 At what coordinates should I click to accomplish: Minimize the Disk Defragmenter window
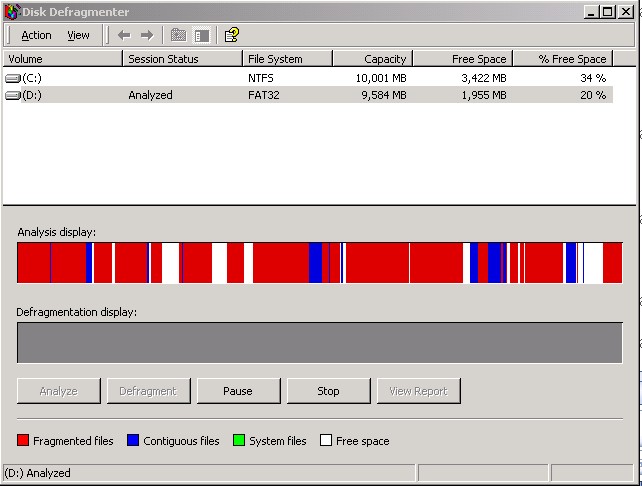tap(591, 12)
